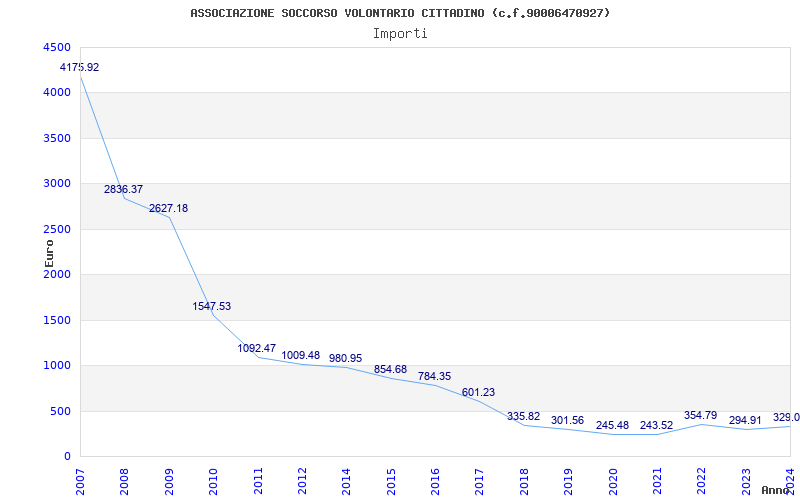Click the 3500 Euro axis value

click(59, 139)
